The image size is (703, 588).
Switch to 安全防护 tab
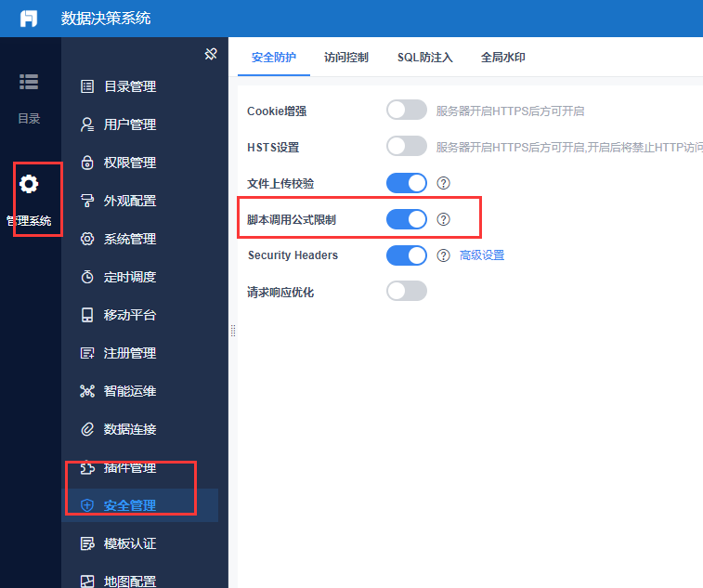coord(273,58)
